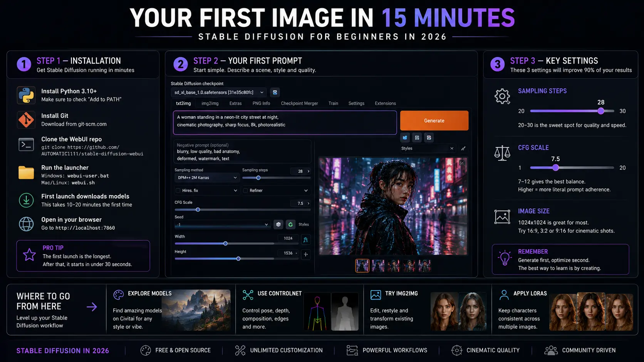Open the Styles dropdown under Generate
The image size is (644, 362).
pos(428,148)
